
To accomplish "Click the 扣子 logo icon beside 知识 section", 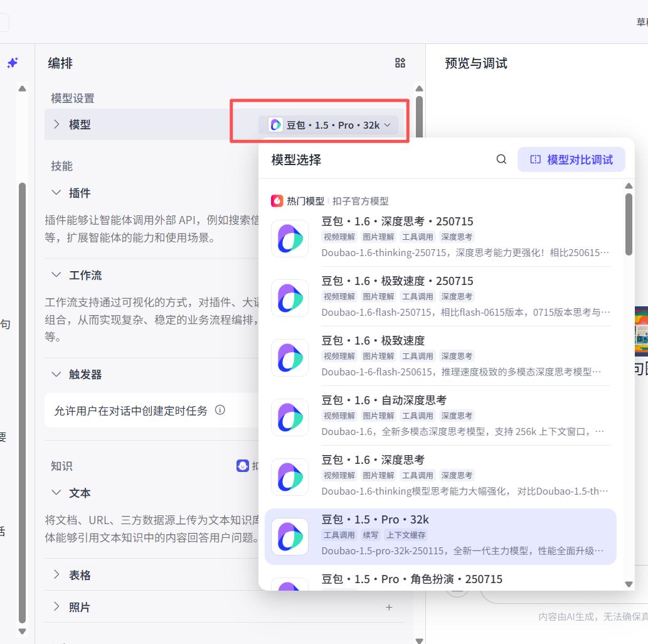I will click(244, 465).
